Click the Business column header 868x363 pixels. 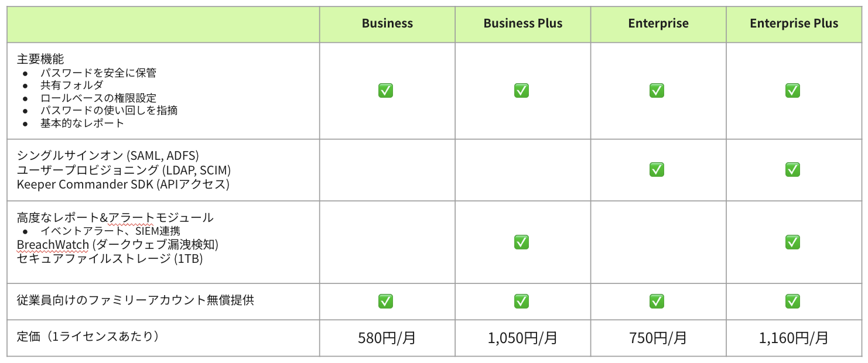click(x=387, y=24)
